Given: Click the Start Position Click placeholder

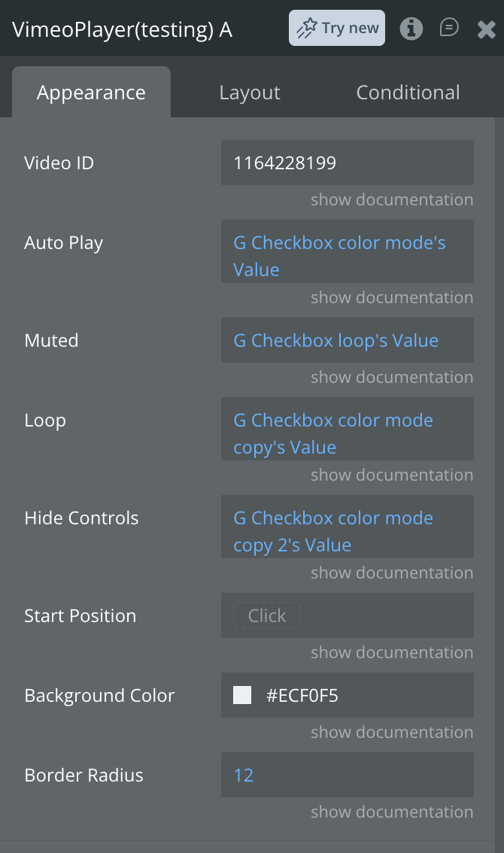Looking at the screenshot, I should [266, 615].
